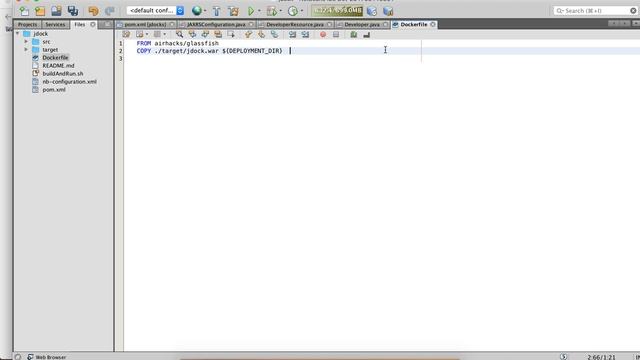Select nb-configuration.xml in the Files tree
The width and height of the screenshot is (640, 360).
click(69, 82)
